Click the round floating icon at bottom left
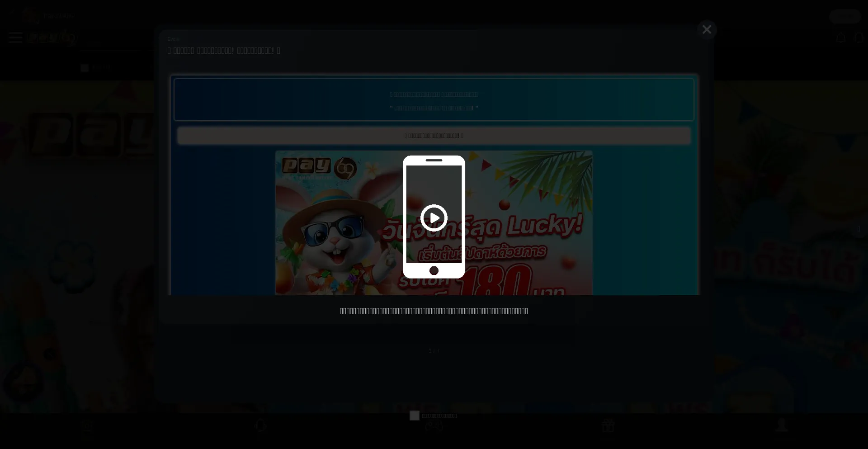 24,383
